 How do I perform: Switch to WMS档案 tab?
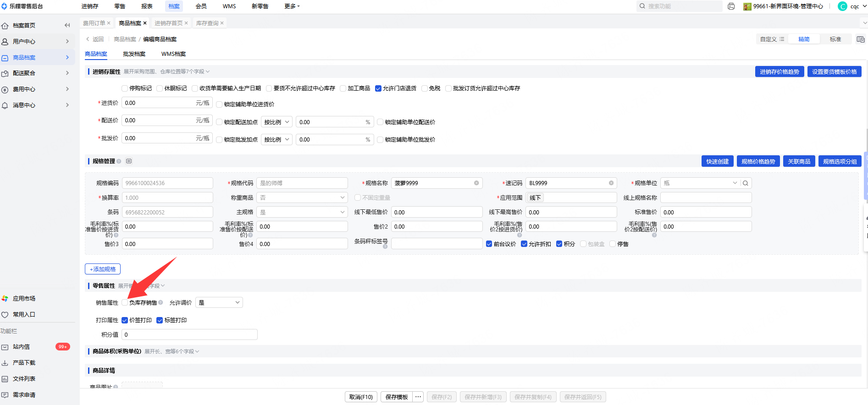173,54
